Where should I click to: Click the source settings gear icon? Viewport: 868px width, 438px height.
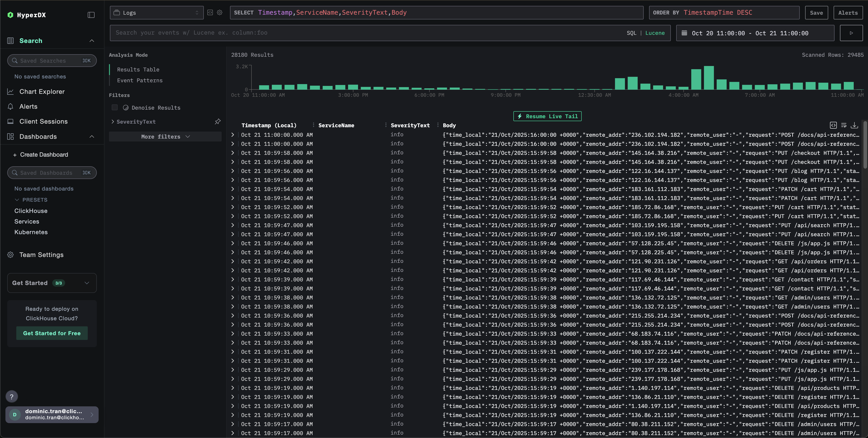[x=220, y=12]
